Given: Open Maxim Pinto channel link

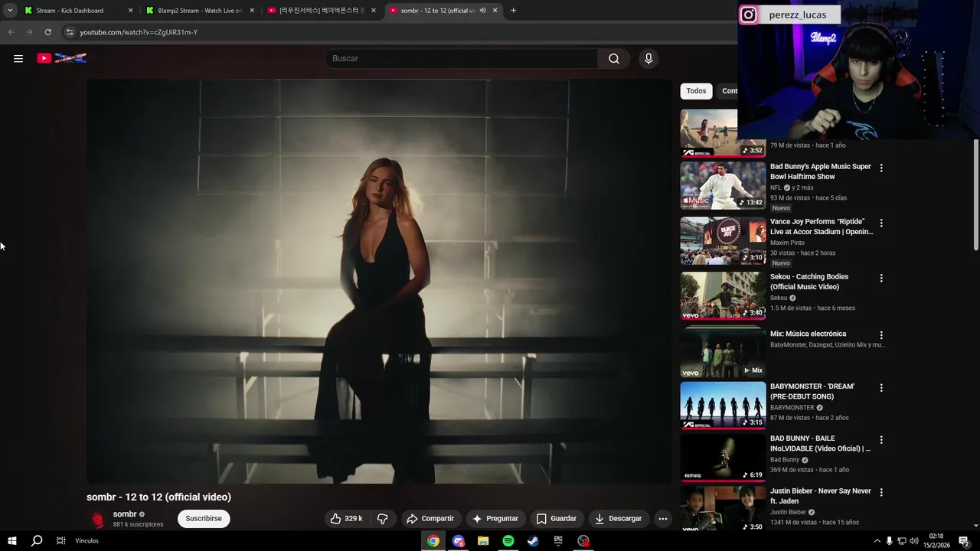Looking at the screenshot, I should point(787,243).
